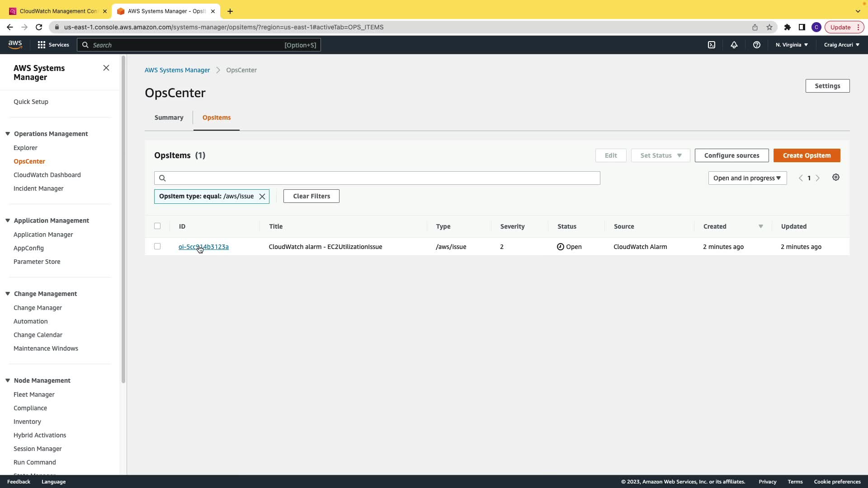Switch to the Summary tab
The height and width of the screenshot is (488, 868).
[x=169, y=117]
